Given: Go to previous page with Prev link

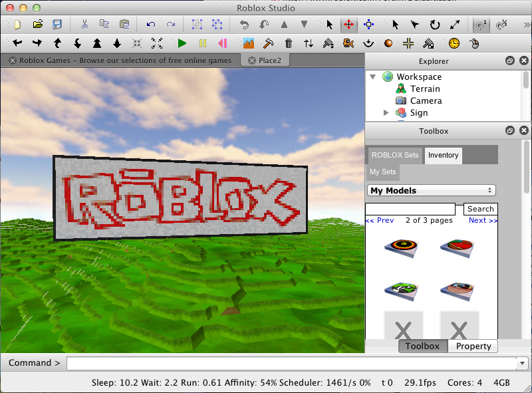Looking at the screenshot, I should tap(380, 221).
